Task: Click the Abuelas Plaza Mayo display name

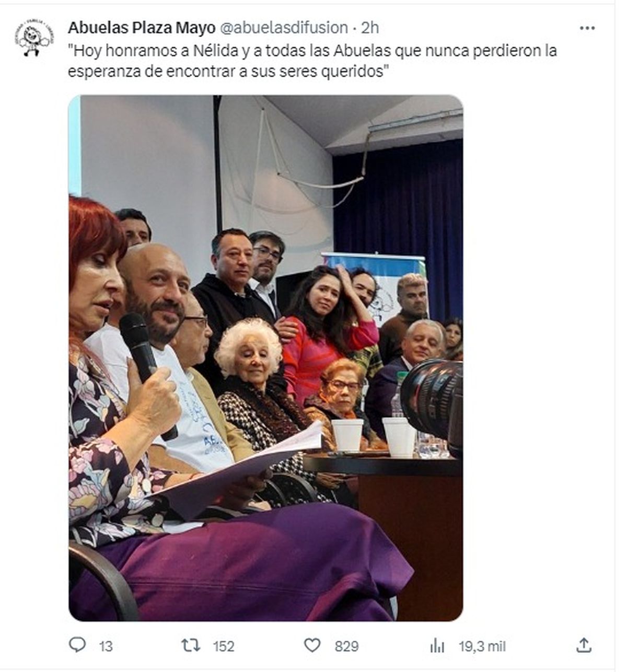Action: (142, 28)
